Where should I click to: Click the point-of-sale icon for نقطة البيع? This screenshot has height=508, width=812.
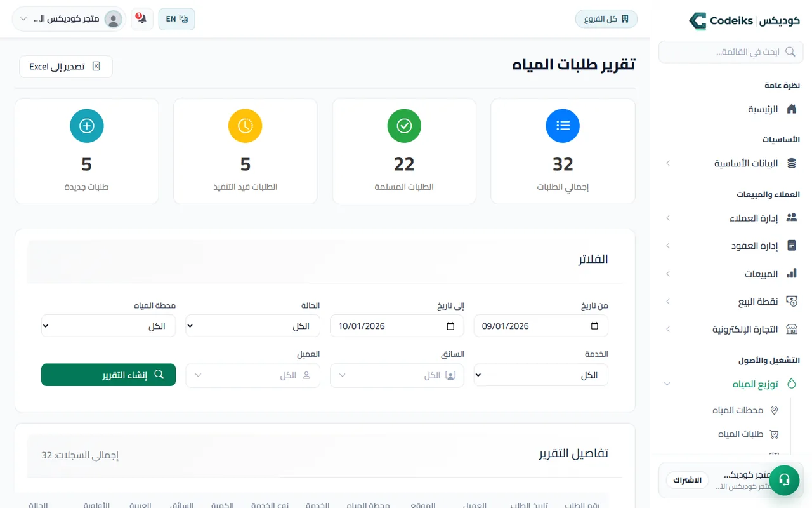pos(791,302)
